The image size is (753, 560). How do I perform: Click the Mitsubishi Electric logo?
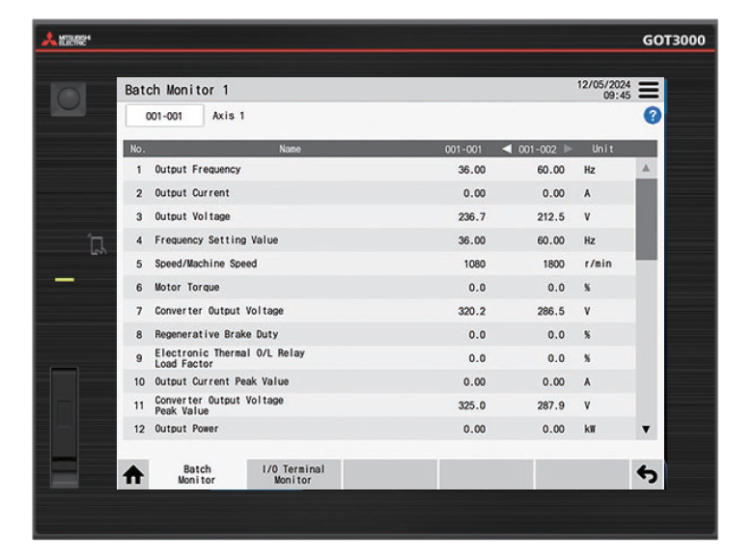pos(65,41)
